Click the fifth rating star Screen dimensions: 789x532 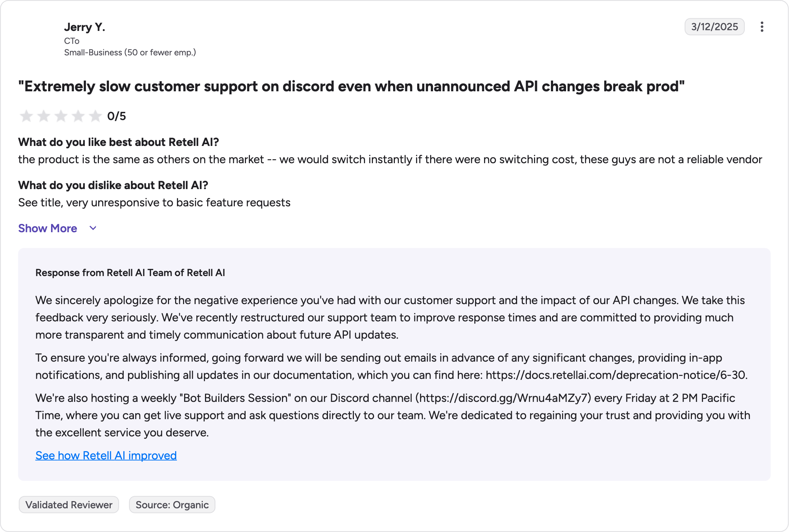pos(95,116)
